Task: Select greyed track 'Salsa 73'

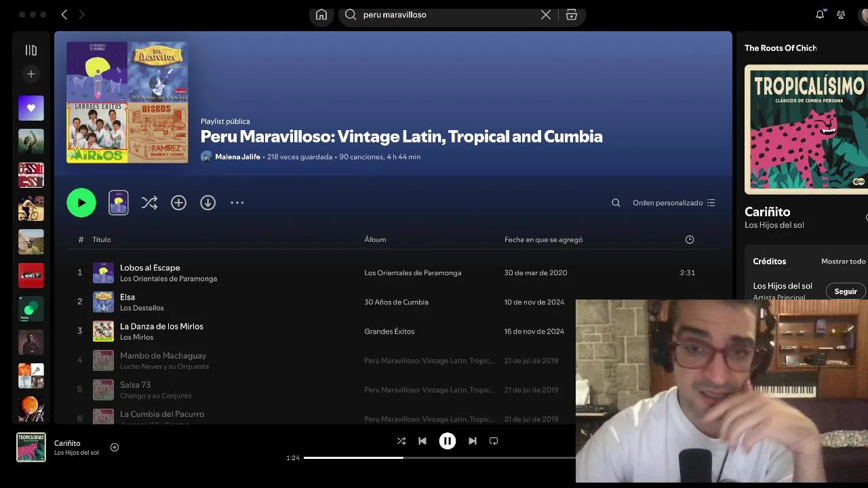Action: pos(136,384)
